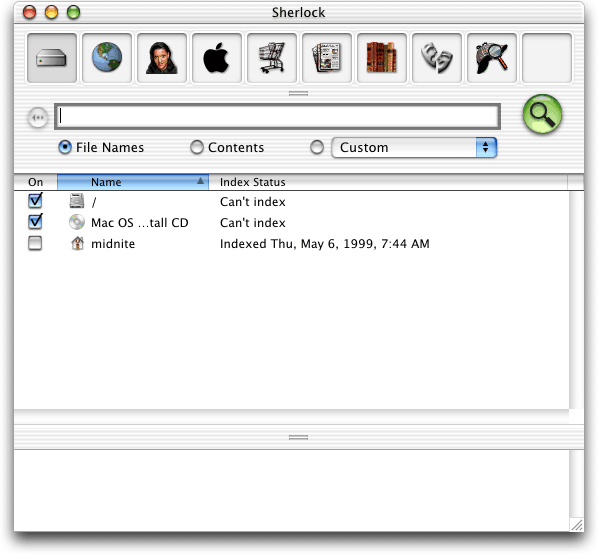
Task: Open the My Channel detective hat icon
Action: (492, 58)
